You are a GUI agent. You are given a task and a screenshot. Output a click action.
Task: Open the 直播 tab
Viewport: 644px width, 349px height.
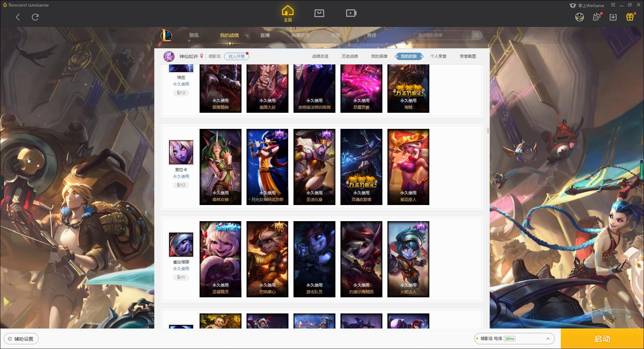point(265,35)
